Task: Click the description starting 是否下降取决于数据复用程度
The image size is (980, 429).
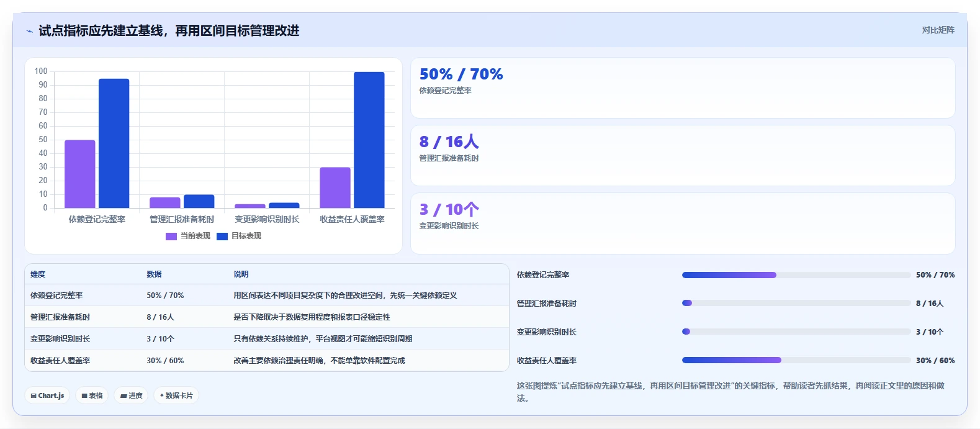Action: click(x=312, y=317)
